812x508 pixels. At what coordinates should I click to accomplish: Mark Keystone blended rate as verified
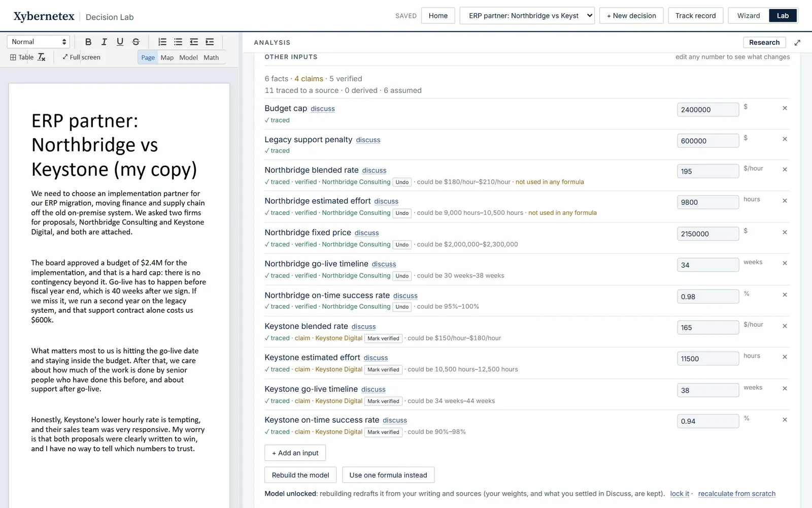tap(383, 338)
